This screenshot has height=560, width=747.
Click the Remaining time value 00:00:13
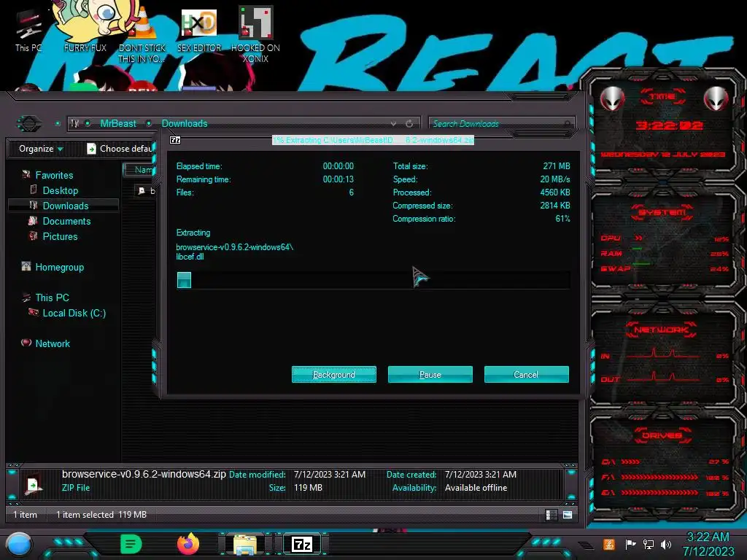pos(338,179)
